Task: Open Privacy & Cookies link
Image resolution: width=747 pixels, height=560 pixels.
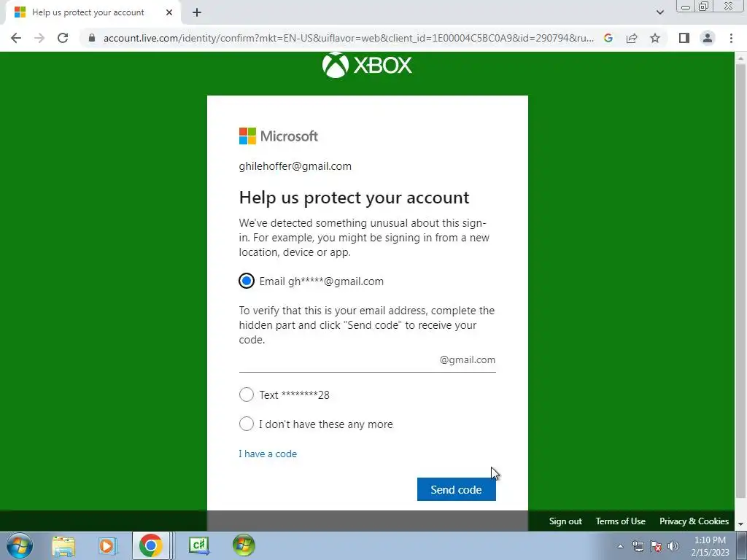Action: pos(694,521)
